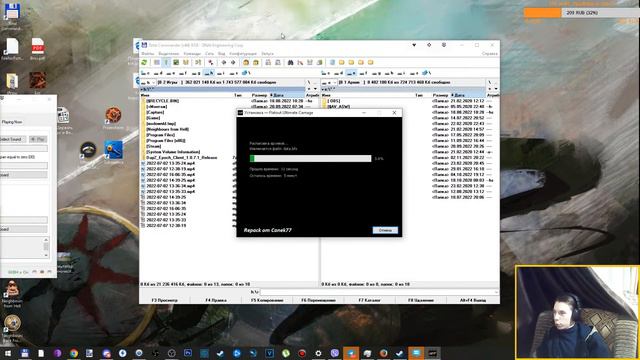Click the left panel status line text
This screenshot has height=360, width=640.
[x=195, y=284]
